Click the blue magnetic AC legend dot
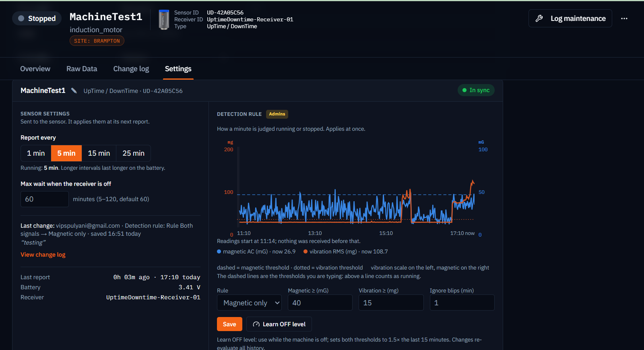This screenshot has height=350, width=644. pyautogui.click(x=219, y=251)
